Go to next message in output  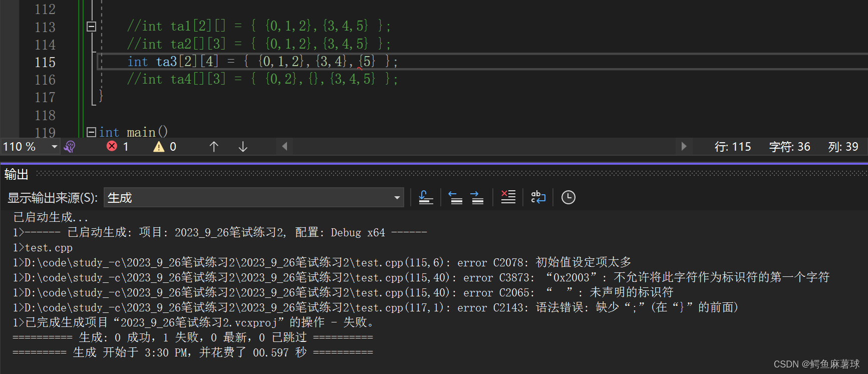pyautogui.click(x=477, y=197)
